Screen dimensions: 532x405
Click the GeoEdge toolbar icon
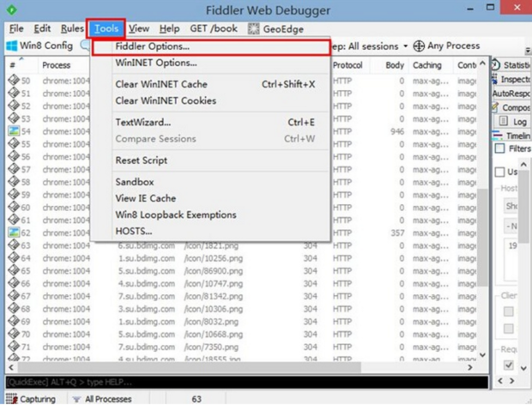pyautogui.click(x=253, y=27)
